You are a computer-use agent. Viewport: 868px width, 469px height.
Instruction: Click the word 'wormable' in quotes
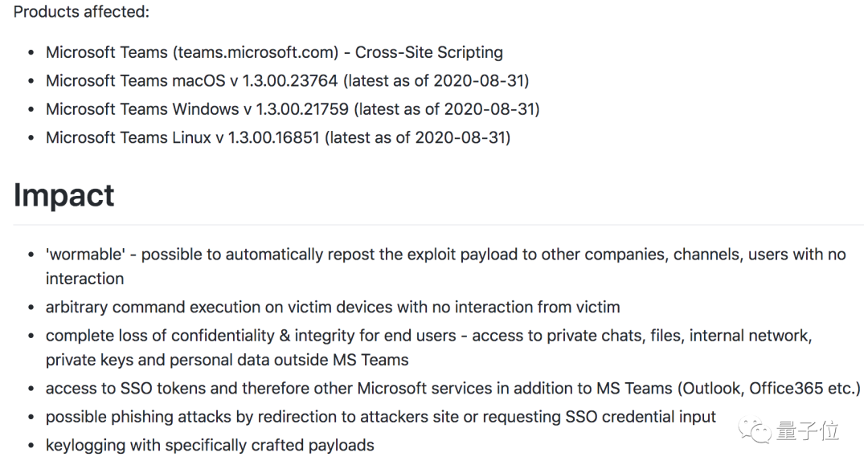coord(85,255)
